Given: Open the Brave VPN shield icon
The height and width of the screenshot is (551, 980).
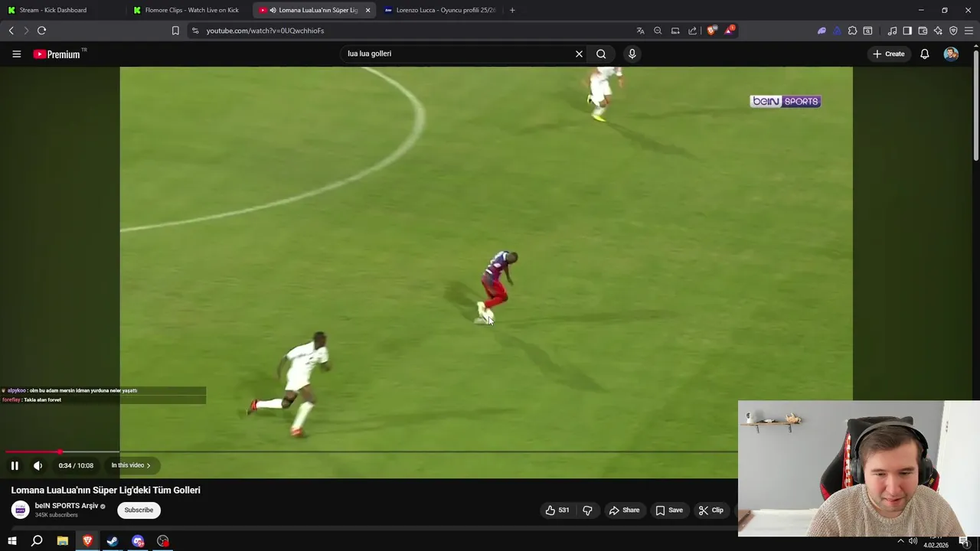Looking at the screenshot, I should (x=953, y=31).
